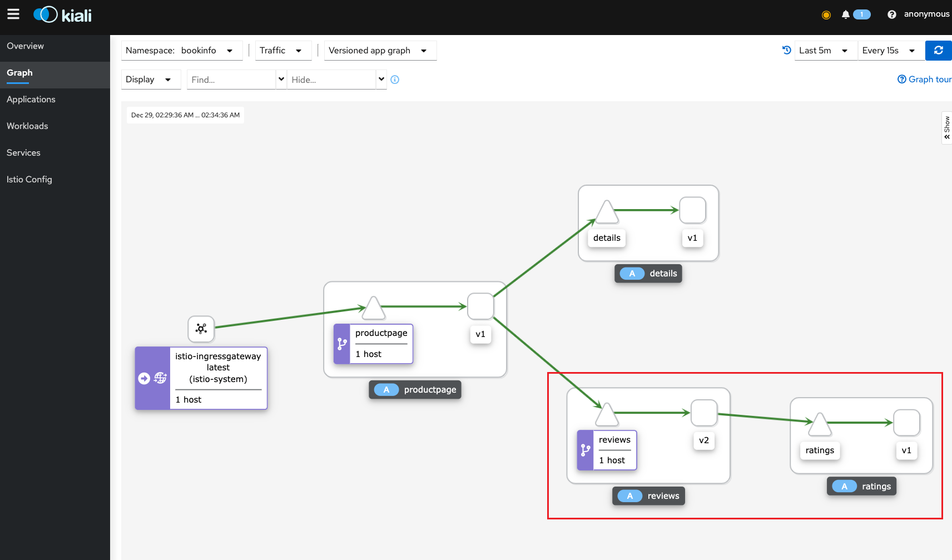The height and width of the screenshot is (560, 952).
Task: Click the A badge on details app label
Action: [x=632, y=274]
